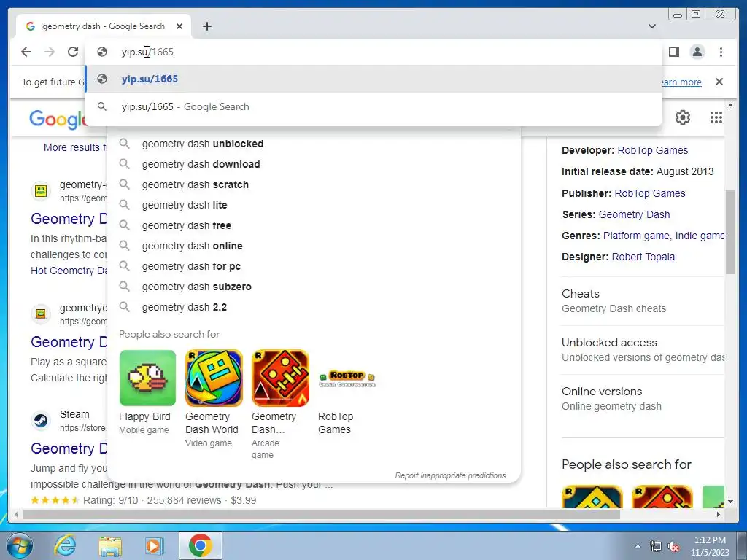The image size is (747, 560).
Task: Open the tab search chevron dropdown
Action: click(x=652, y=26)
